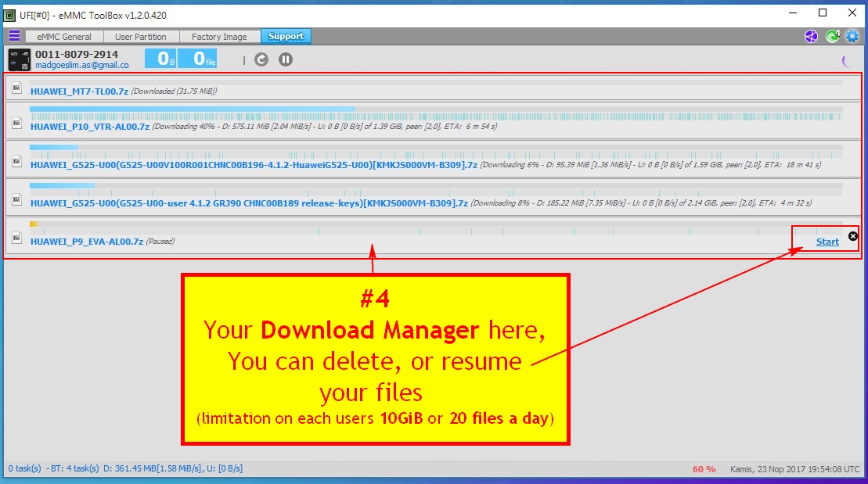Click the file icon of HUAWEI_MT7-TL00.7z
Screen dimensions: 868x484
pyautogui.click(x=17, y=88)
